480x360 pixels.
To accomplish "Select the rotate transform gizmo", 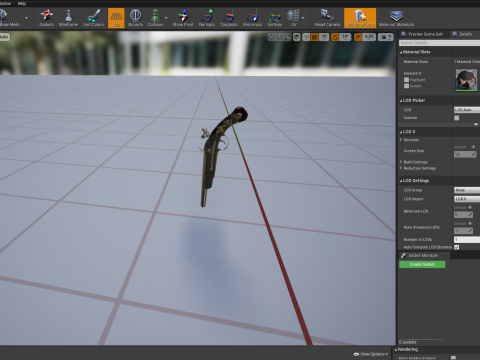I will click(280, 37).
